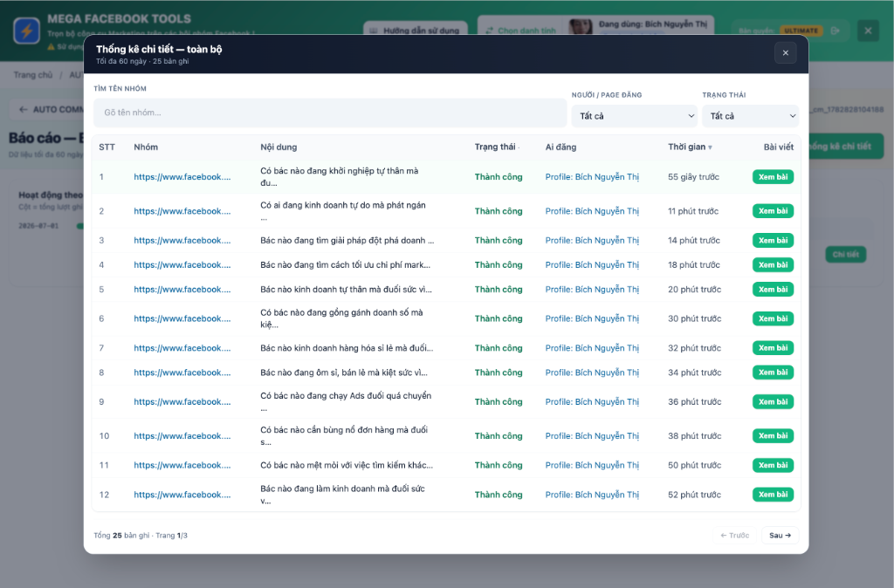Click Xem bài for the 20 phút trước row
Screen dimensions: 894x588
pyautogui.click(x=774, y=290)
